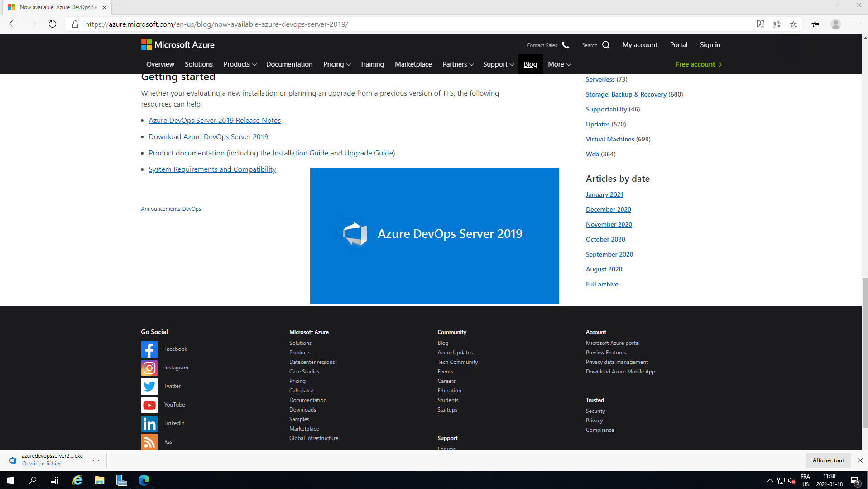Viewport: 868px width, 489px height.
Task: Click the Azure DevOps Server 2019 banner image
Action: [434, 235]
